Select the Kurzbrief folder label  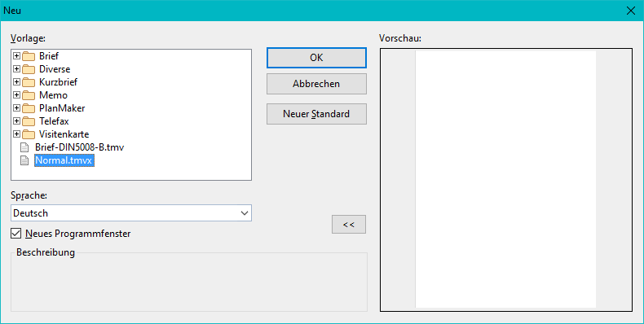(x=59, y=82)
